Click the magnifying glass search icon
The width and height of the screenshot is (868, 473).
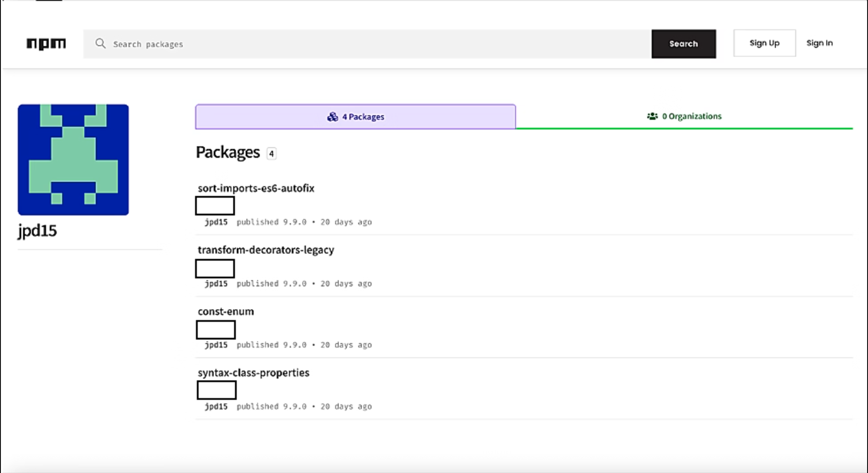click(101, 43)
